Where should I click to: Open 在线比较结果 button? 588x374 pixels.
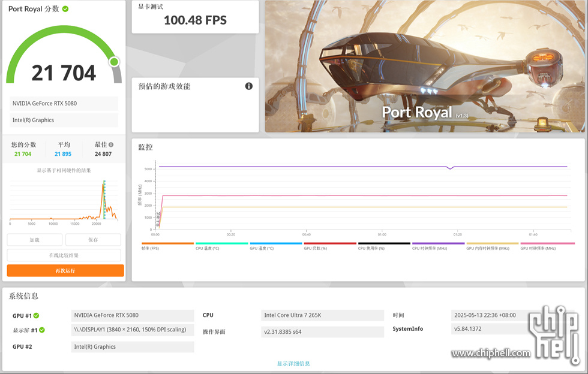(x=64, y=255)
